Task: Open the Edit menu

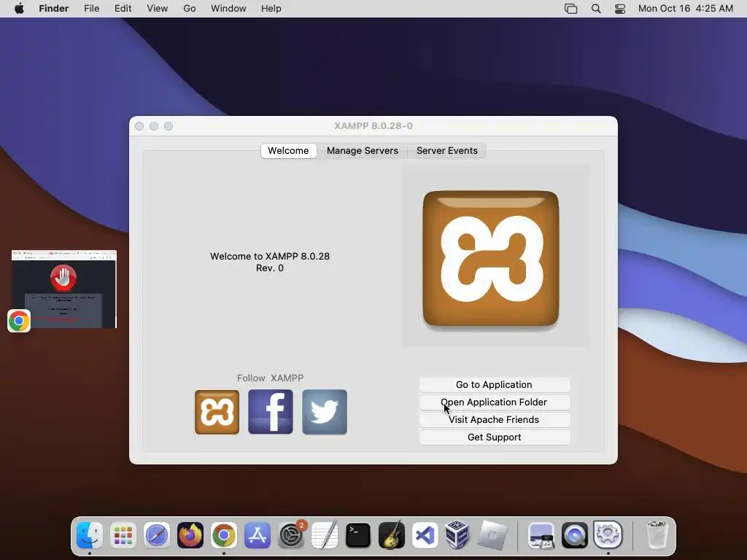Action: (x=123, y=9)
